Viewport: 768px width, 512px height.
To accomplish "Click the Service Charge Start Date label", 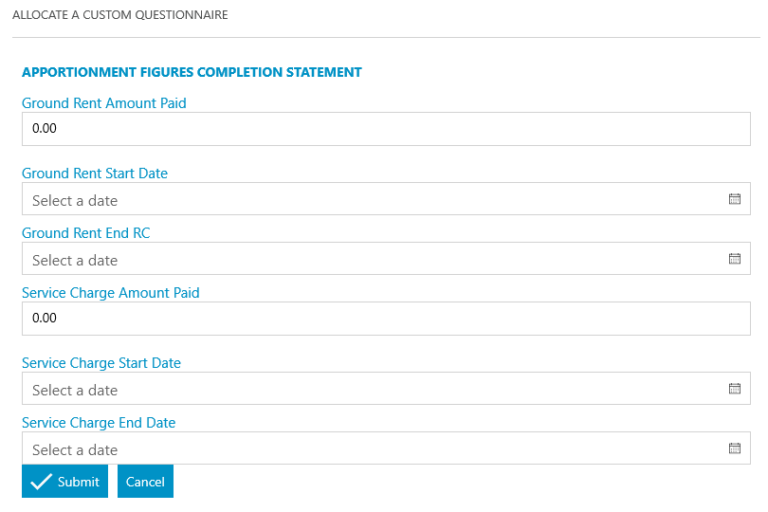I will 101,363.
